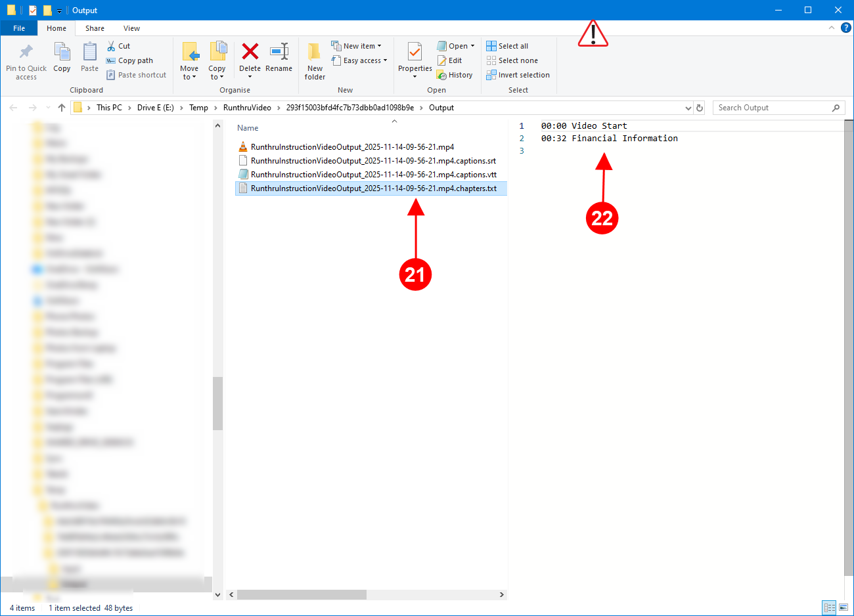
Task: Open the New item dropdown
Action: click(x=358, y=46)
